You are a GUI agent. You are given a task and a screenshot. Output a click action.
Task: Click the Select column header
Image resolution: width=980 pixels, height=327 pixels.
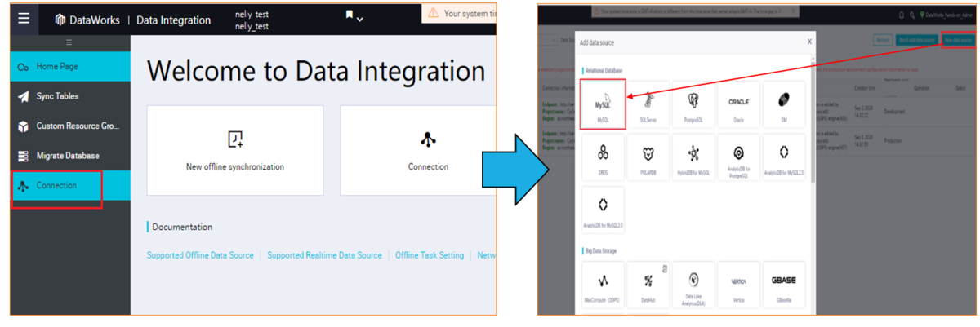(x=961, y=87)
